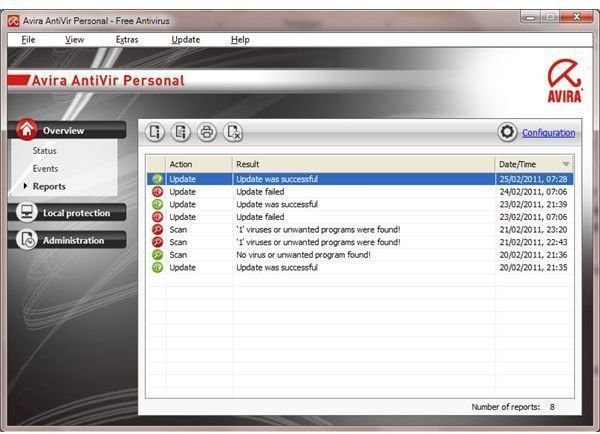Click the Avira logo in the title bar

(x=13, y=21)
